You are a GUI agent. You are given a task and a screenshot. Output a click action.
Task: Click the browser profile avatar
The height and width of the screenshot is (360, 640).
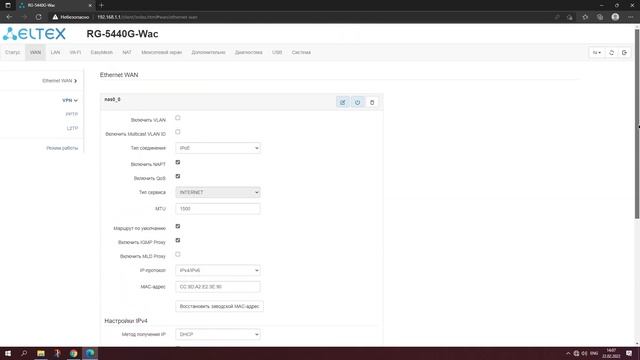click(x=615, y=17)
